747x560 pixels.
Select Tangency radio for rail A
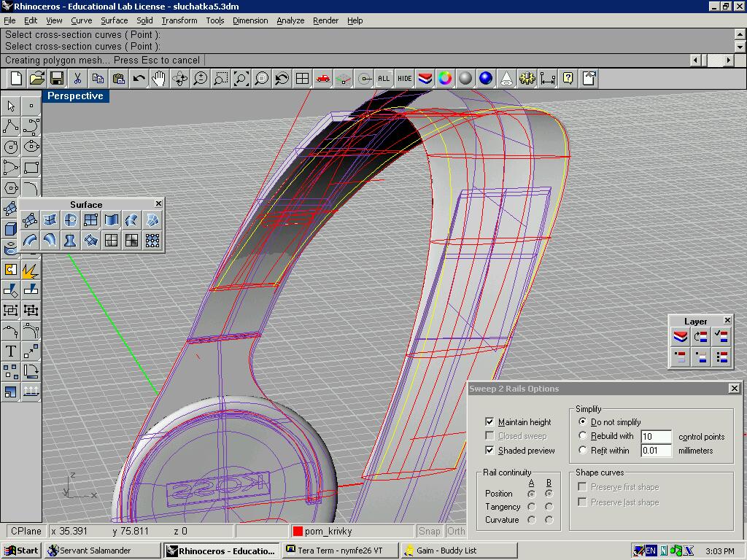point(531,507)
